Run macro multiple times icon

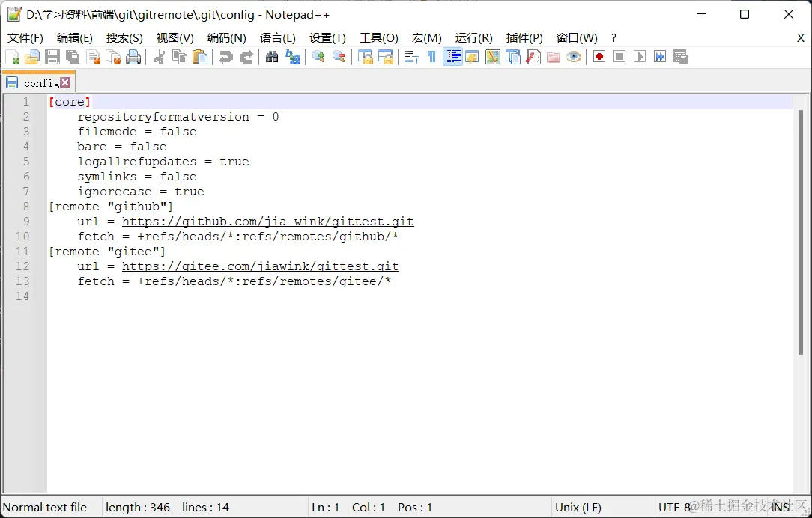660,57
